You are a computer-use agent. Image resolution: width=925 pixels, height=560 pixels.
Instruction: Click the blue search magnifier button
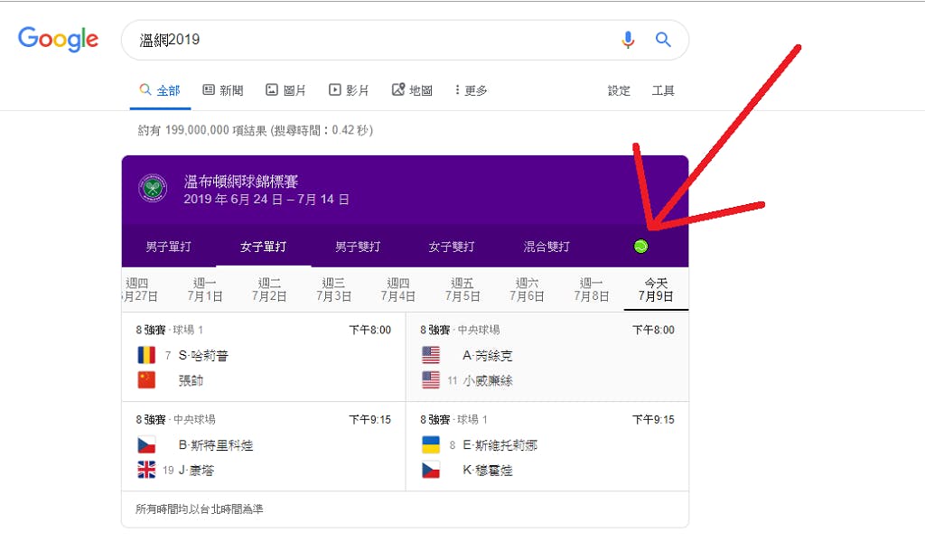click(663, 40)
